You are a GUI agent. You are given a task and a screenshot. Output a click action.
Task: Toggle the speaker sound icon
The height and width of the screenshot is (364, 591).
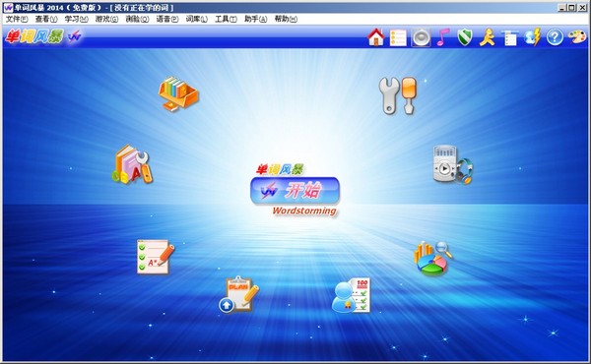tap(421, 37)
